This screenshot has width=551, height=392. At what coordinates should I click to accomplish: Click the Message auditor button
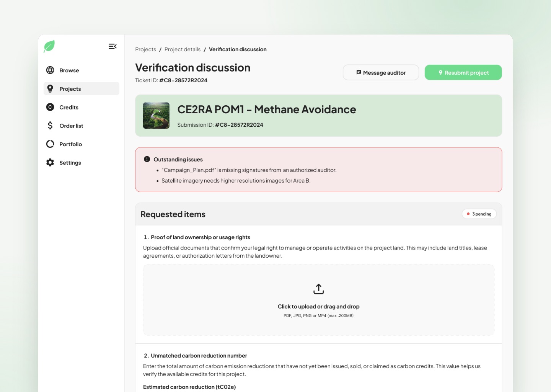381,72
